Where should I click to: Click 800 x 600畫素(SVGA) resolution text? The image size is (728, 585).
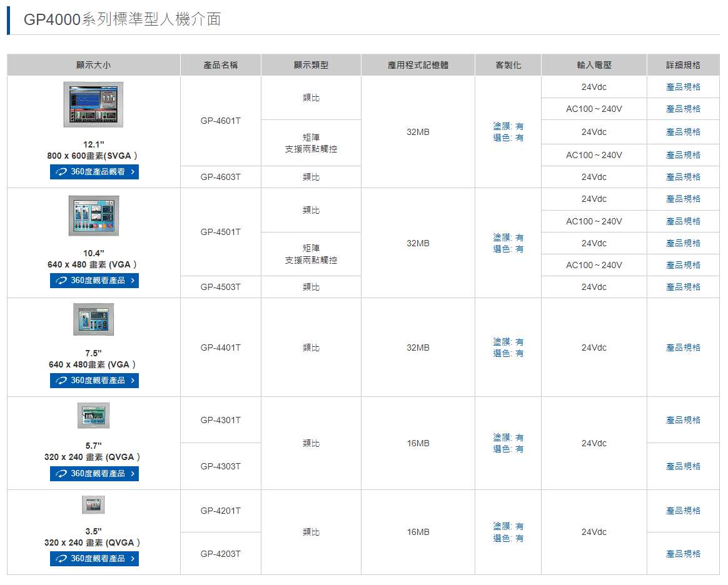tap(92, 156)
